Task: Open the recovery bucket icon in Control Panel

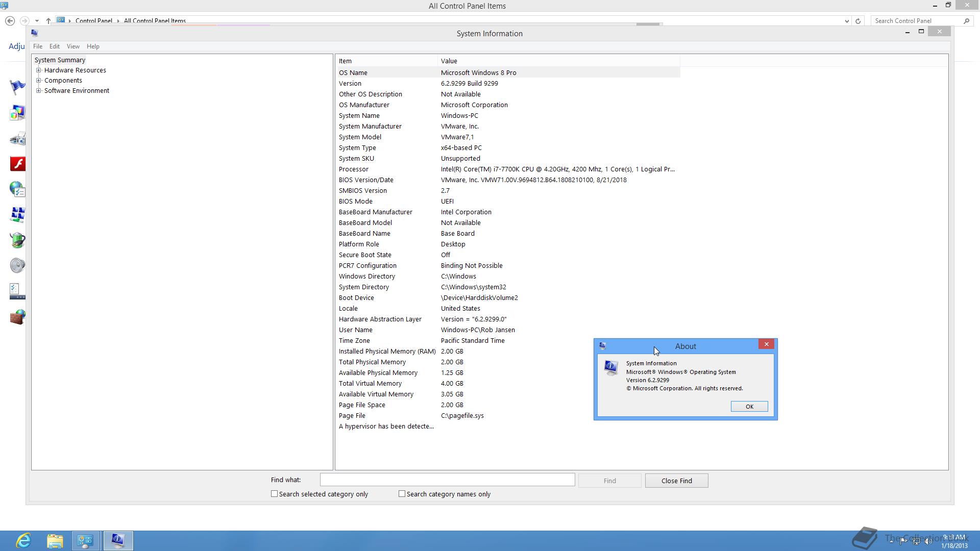Action: 17,240
